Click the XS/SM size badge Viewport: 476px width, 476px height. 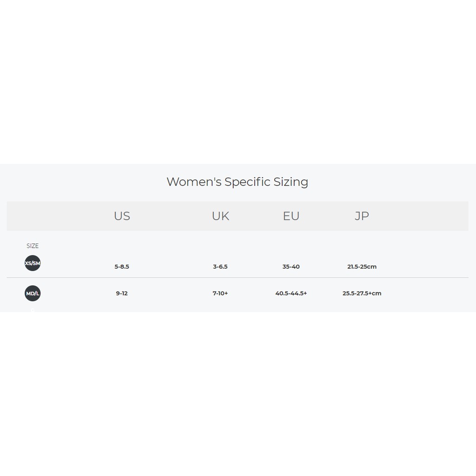(33, 264)
